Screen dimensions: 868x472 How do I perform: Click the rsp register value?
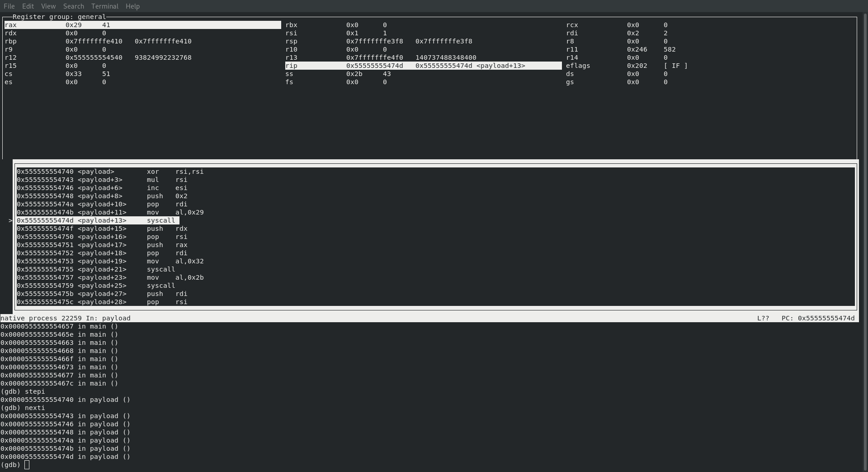click(375, 41)
